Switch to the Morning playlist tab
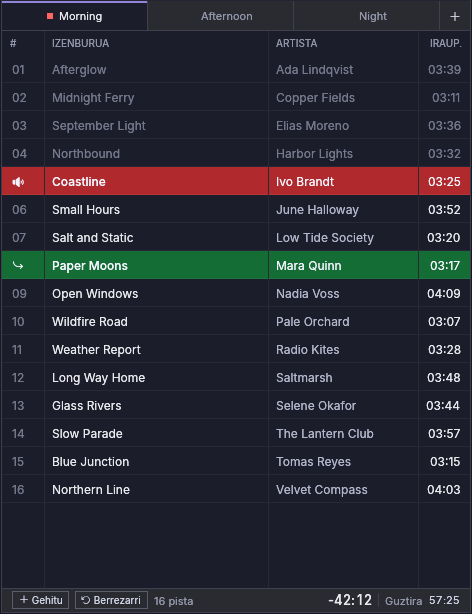Screen dimensions: 472x614 pyautogui.click(x=74, y=16)
